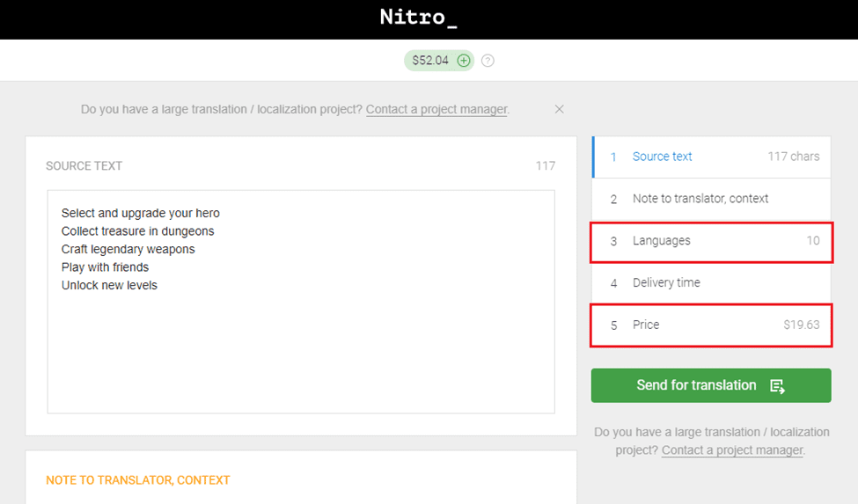
Task: Go to Note to translator, context step
Action: click(x=700, y=199)
